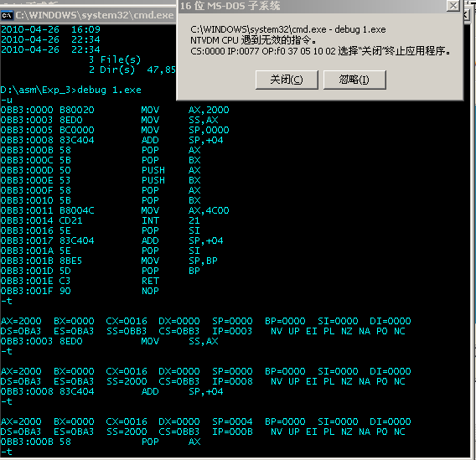Viewport: 476px width, 460px height.
Task: Click the 忽略(I) ignore button
Action: (x=354, y=80)
